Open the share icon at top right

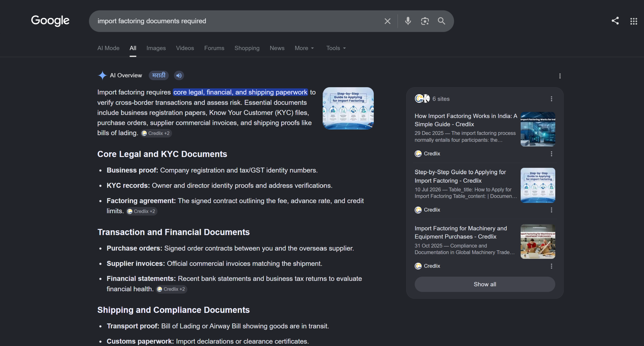click(x=615, y=21)
